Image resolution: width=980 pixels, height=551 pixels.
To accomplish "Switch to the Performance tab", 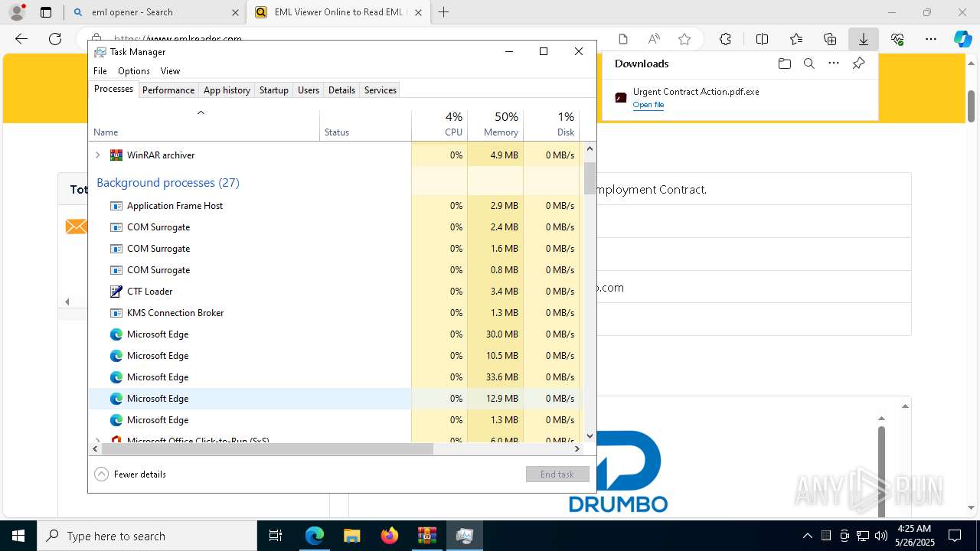I will (168, 90).
